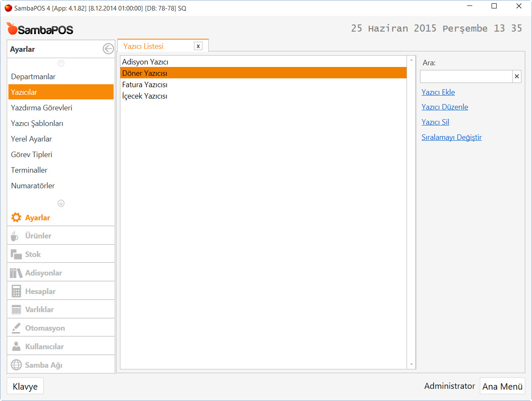Open the Samba Ağı globe icon
This screenshot has width=532, height=401.
pos(16,365)
